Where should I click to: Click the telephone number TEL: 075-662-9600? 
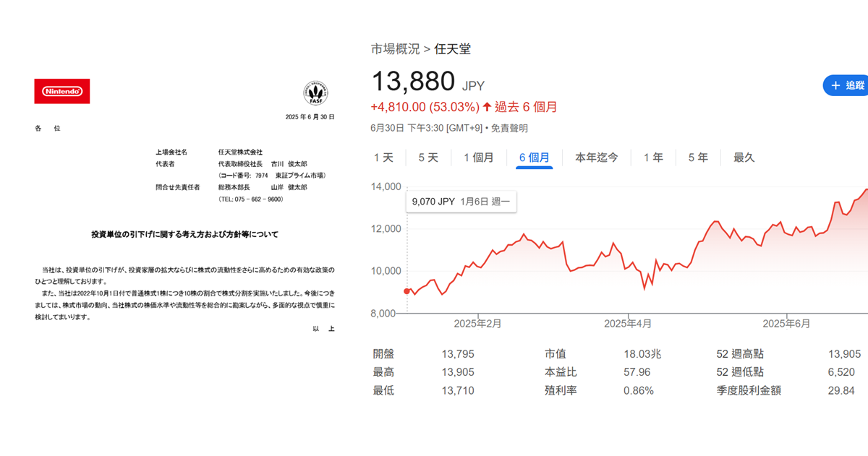point(251,199)
